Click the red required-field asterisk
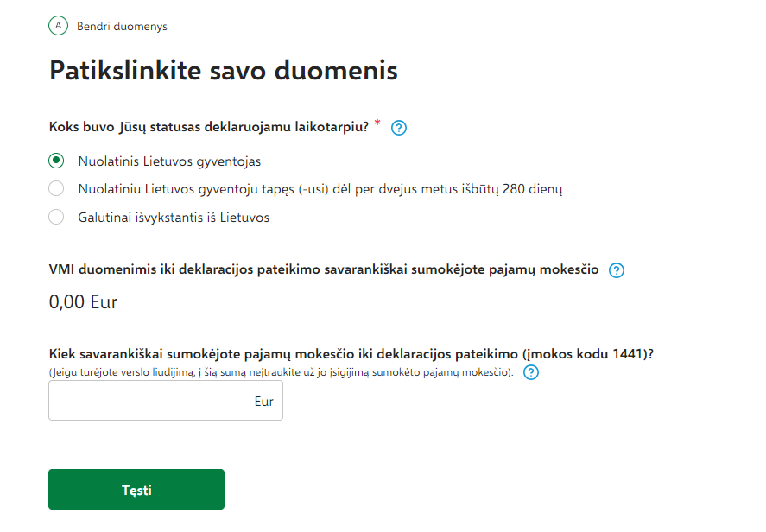The width and height of the screenshot is (766, 532). (x=377, y=124)
